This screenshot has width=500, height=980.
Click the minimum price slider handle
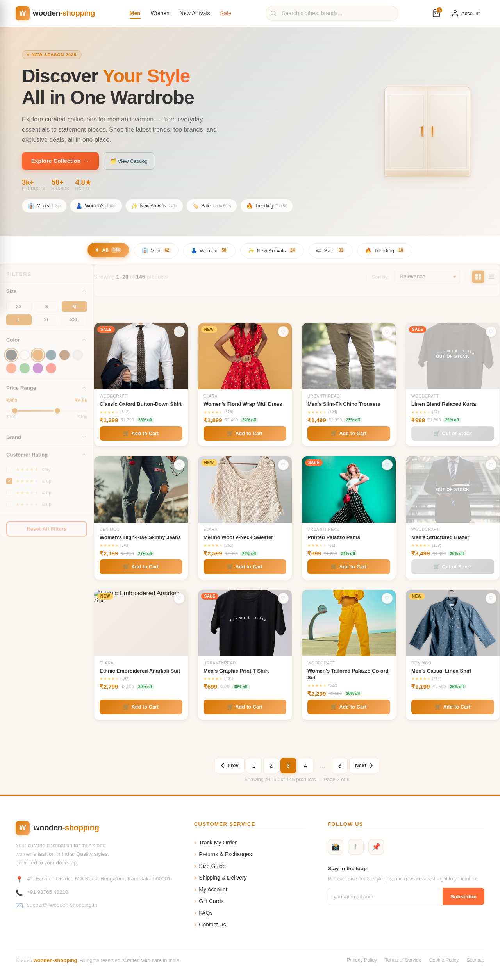(x=15, y=411)
